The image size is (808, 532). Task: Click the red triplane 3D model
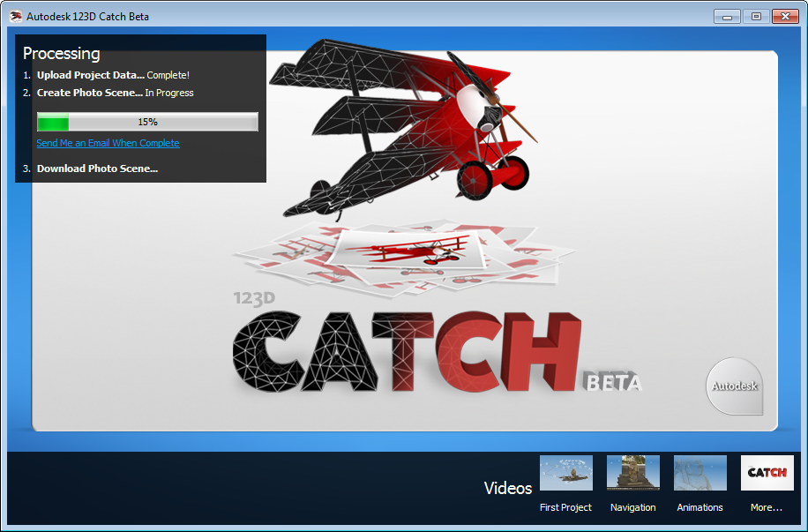415,128
